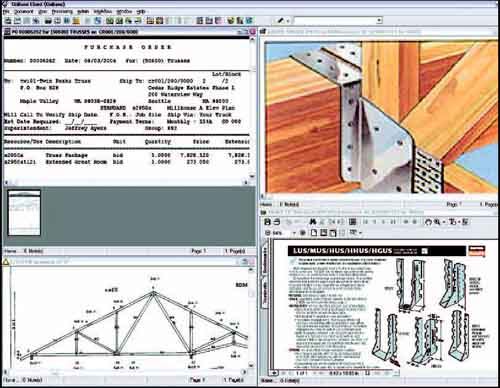Open the Text select tool dropdown arrow
Image resolution: width=500 pixels, height=388 pixels.
click(459, 222)
